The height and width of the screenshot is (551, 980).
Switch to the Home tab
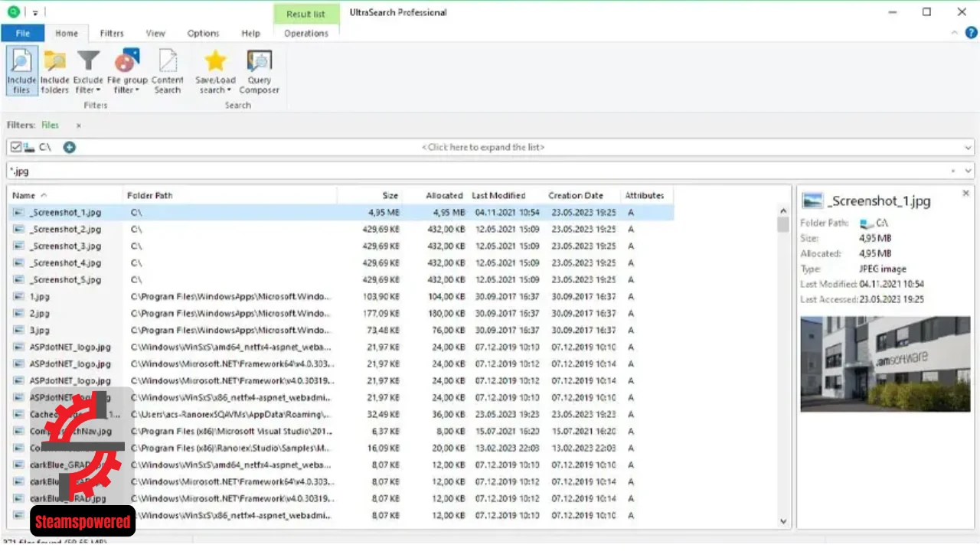click(67, 33)
